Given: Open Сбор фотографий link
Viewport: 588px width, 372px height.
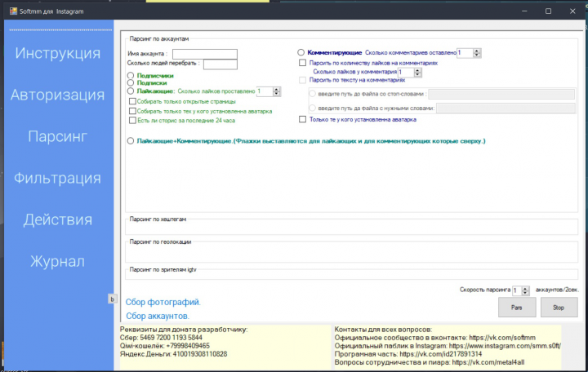Looking at the screenshot, I should pos(163,303).
